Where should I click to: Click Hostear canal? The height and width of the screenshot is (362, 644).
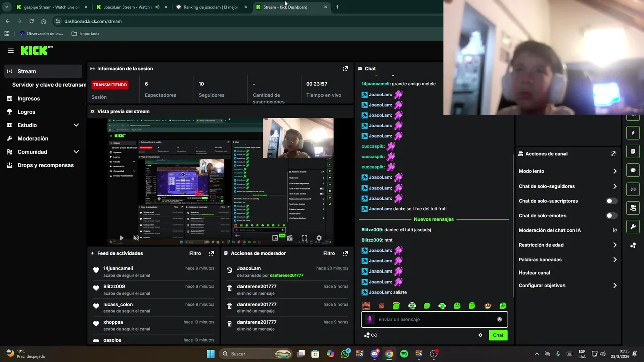[x=534, y=273]
